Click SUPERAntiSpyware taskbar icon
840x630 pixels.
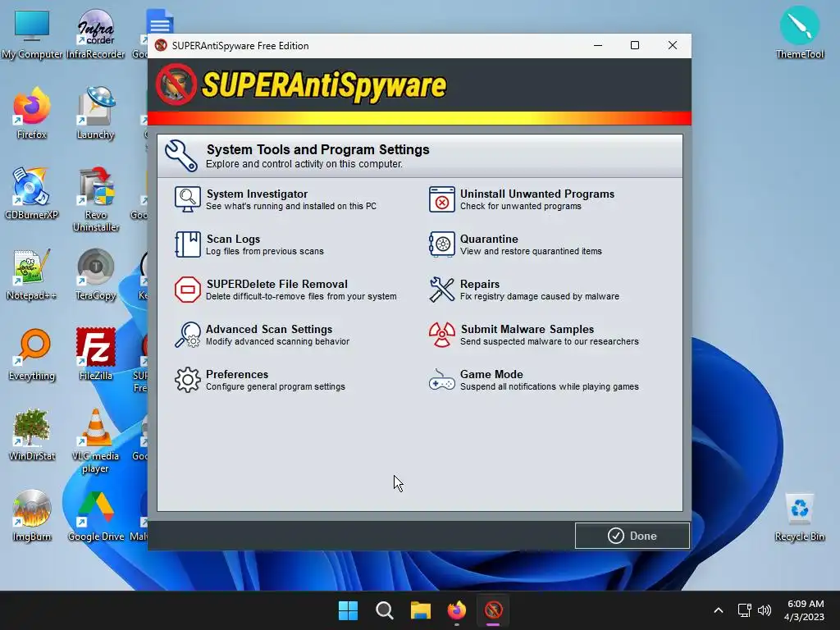493,610
